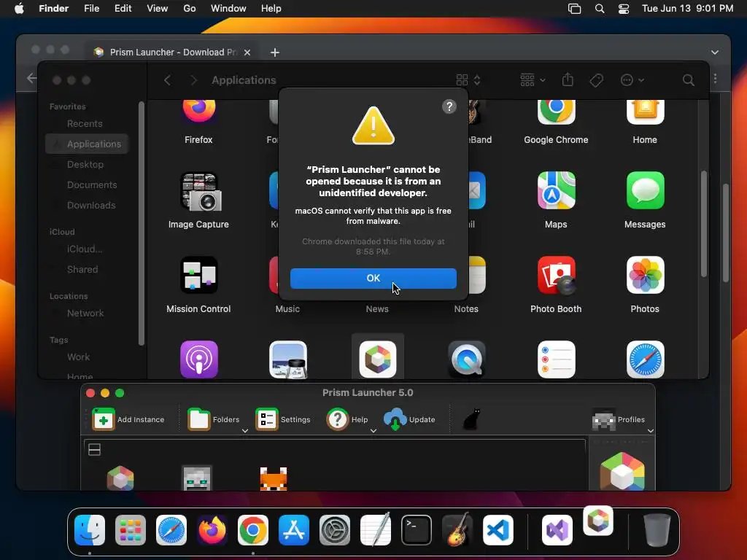Image resolution: width=747 pixels, height=560 pixels.
Task: Go back in Finder window
Action: [167, 80]
